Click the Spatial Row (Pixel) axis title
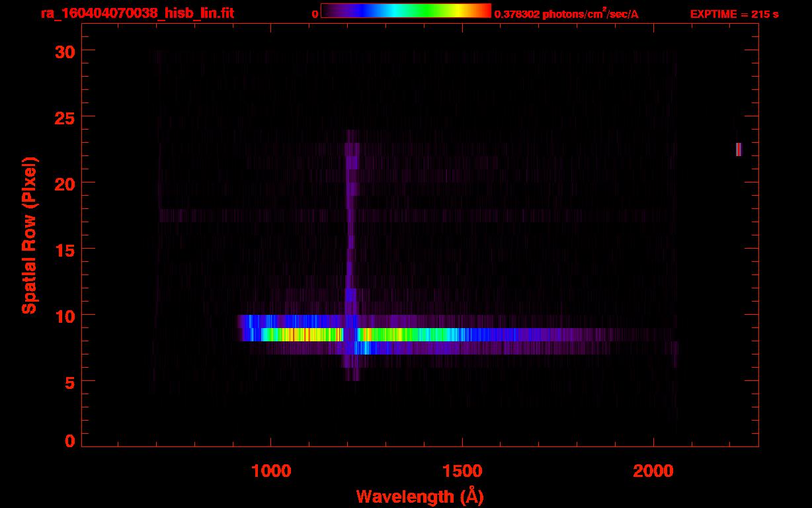 pyautogui.click(x=28, y=235)
